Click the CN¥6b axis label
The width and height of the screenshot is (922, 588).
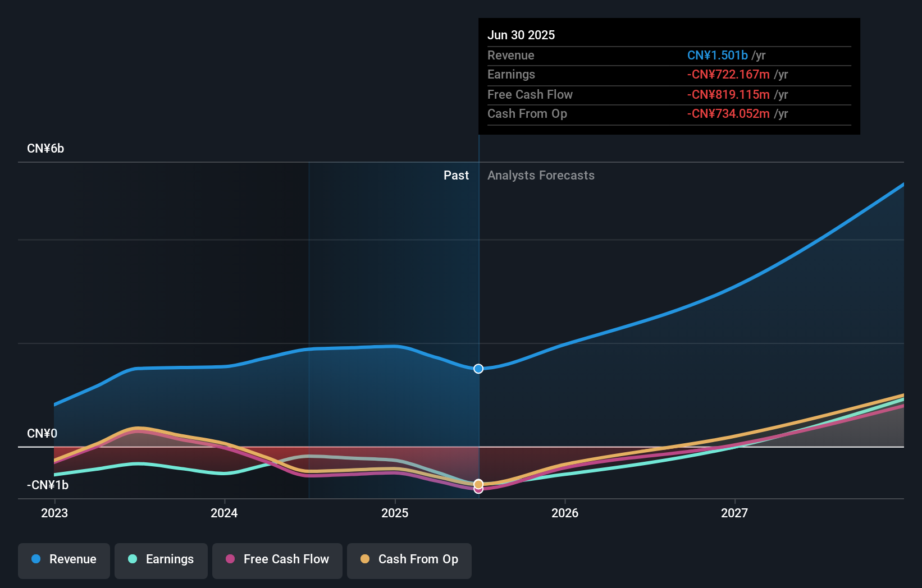pyautogui.click(x=46, y=148)
